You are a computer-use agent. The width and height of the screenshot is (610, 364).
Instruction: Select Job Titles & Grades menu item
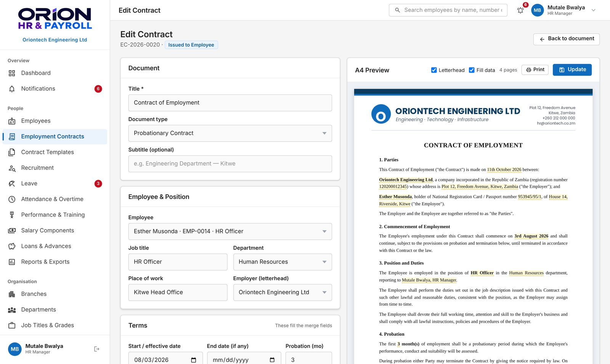(x=55, y=326)
